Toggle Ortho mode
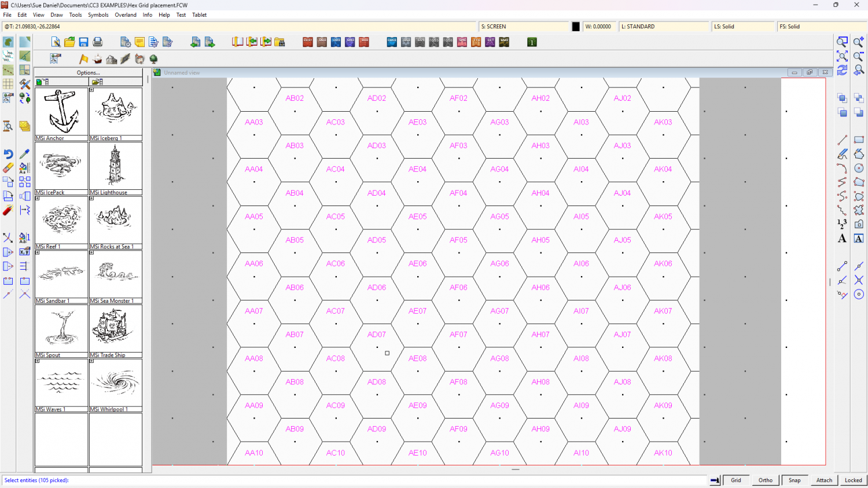 (x=765, y=480)
